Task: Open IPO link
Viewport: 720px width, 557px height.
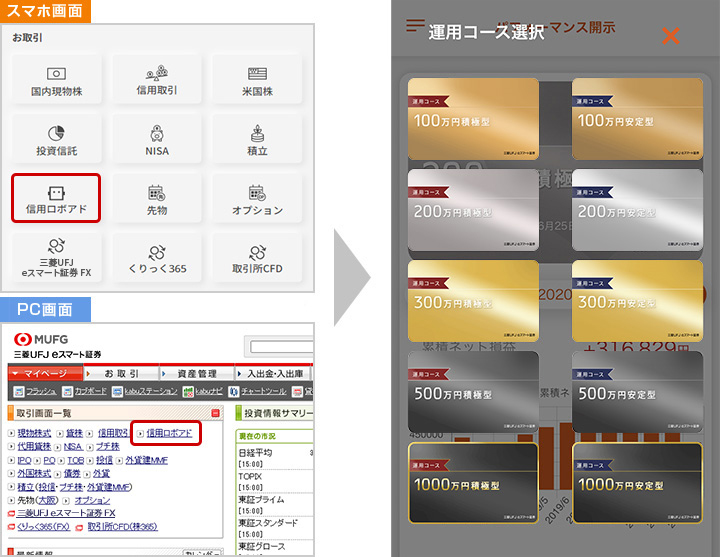Action: pos(24,460)
